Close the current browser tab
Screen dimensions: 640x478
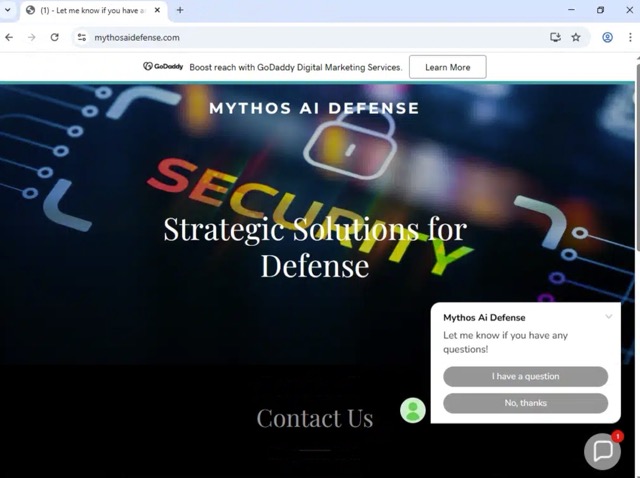[157, 10]
